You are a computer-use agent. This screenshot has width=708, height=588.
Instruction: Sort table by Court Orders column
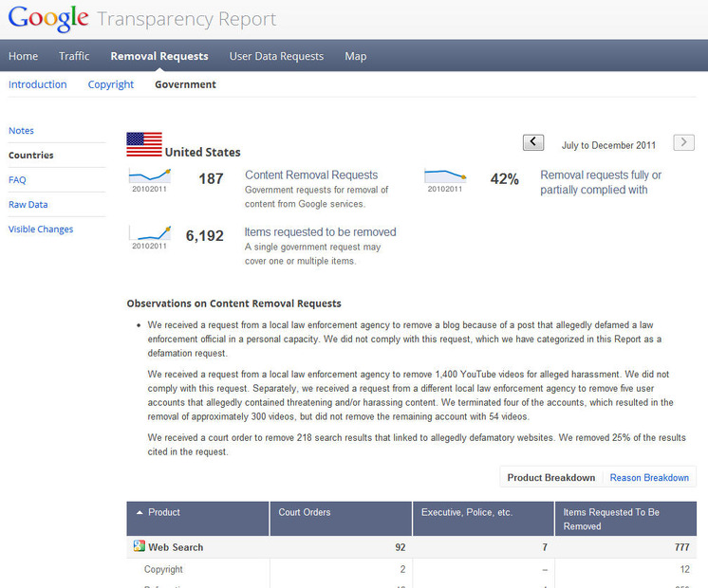tap(341, 519)
